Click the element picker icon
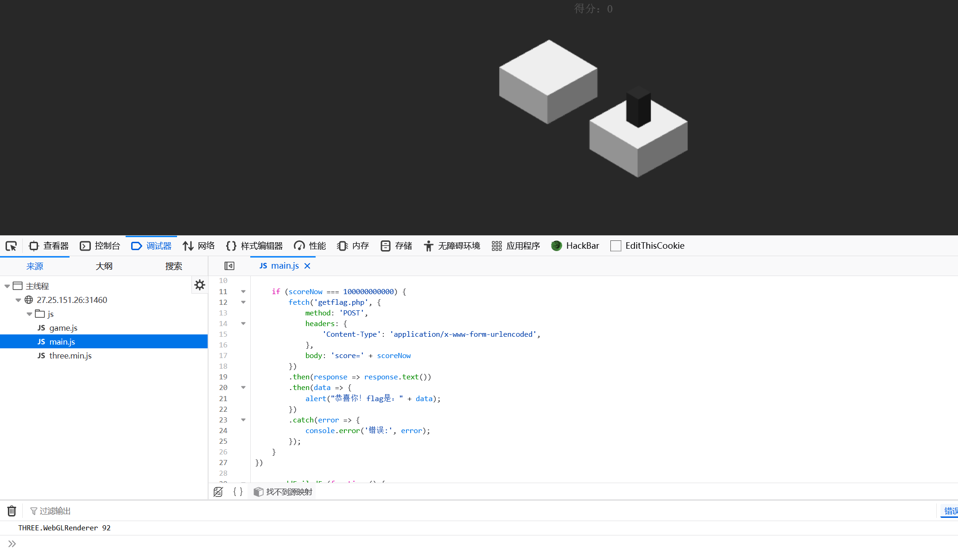The height and width of the screenshot is (560, 958). point(11,246)
